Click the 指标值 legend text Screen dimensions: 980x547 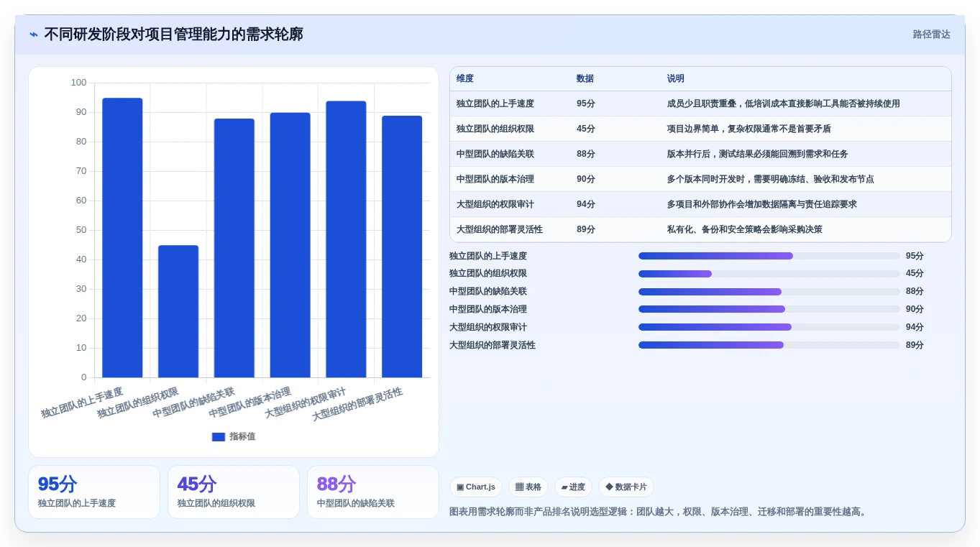click(x=242, y=437)
